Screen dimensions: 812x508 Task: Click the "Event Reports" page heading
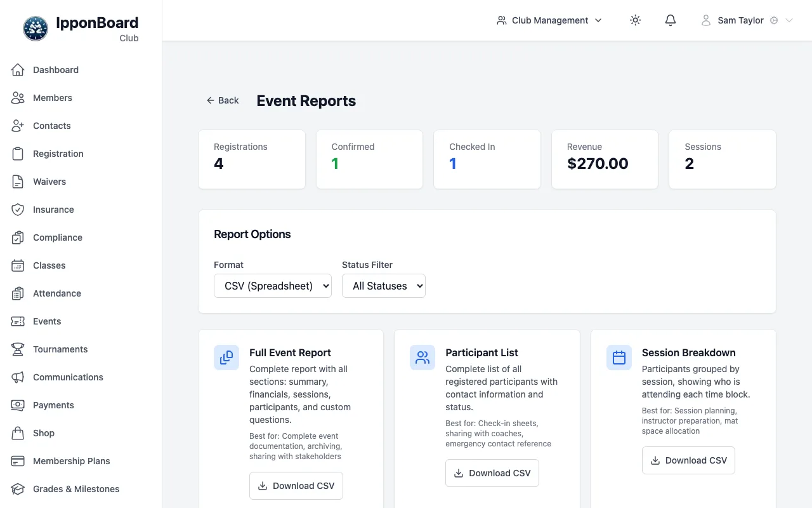(306, 101)
